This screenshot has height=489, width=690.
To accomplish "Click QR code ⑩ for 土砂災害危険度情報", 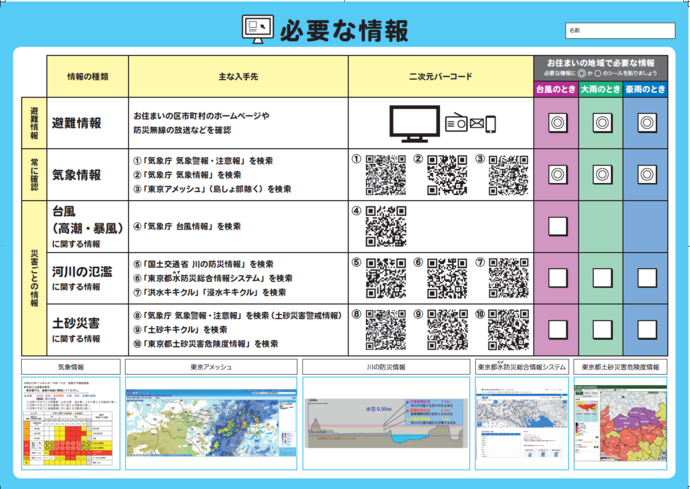I will click(509, 330).
